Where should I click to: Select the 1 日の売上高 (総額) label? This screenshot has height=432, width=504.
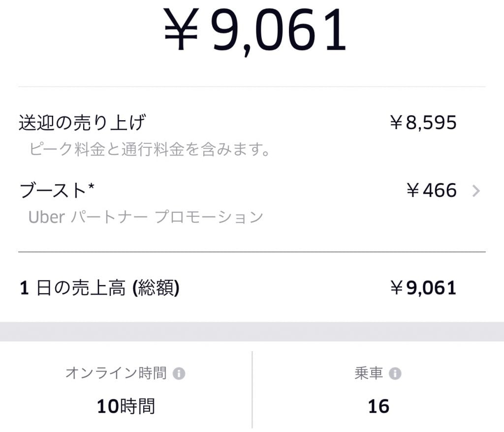[99, 288]
